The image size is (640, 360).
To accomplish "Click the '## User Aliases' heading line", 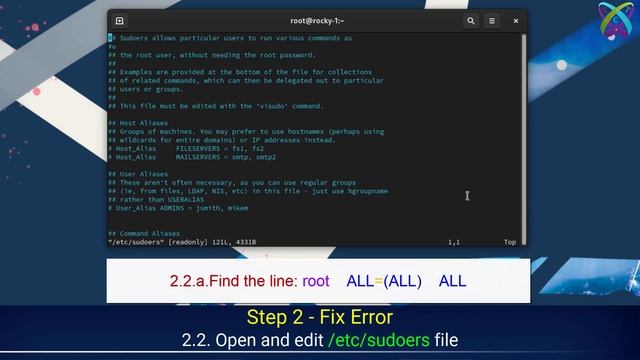I will coord(138,174).
